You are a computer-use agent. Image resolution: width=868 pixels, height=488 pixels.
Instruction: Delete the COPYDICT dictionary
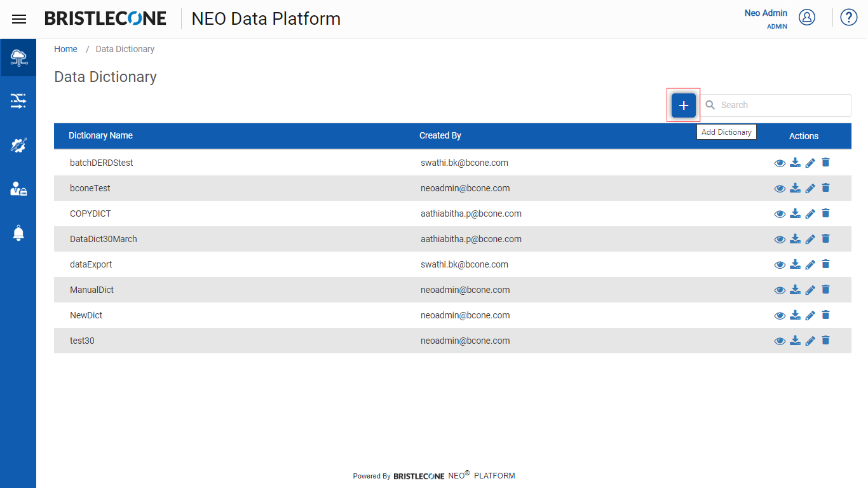click(825, 213)
